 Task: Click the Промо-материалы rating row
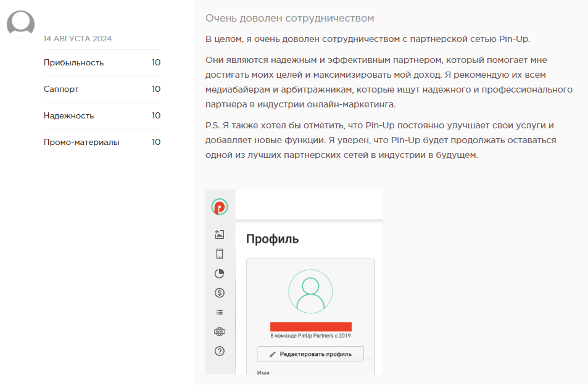click(x=102, y=142)
